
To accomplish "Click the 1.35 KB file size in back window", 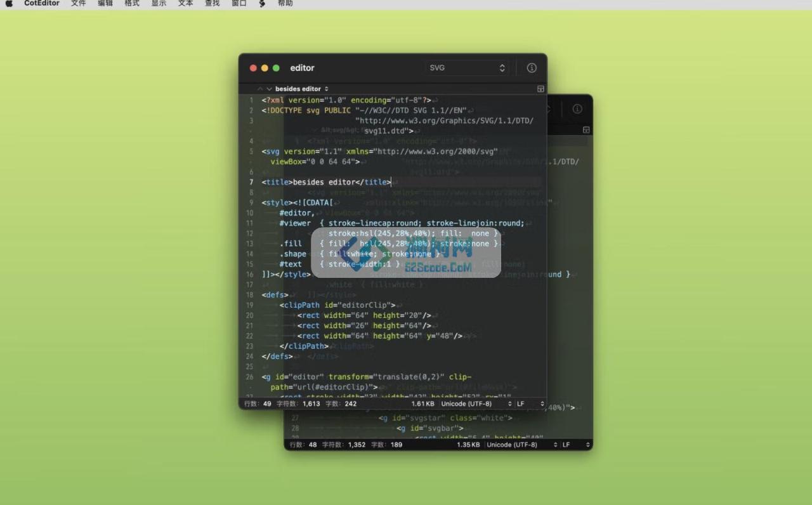I will [468, 445].
